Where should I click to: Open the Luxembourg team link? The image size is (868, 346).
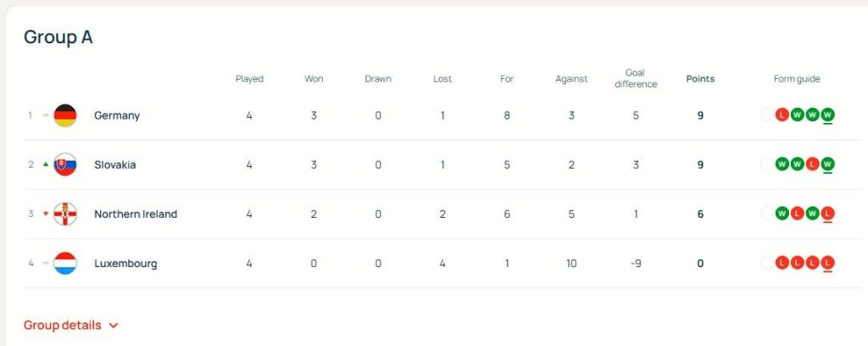pos(125,263)
